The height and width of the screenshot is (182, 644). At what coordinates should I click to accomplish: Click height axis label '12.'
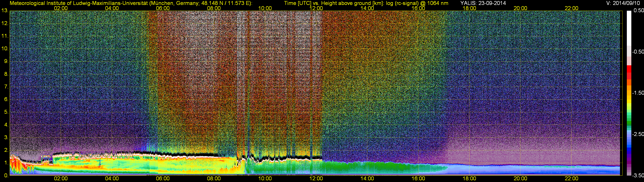coord(5,23)
